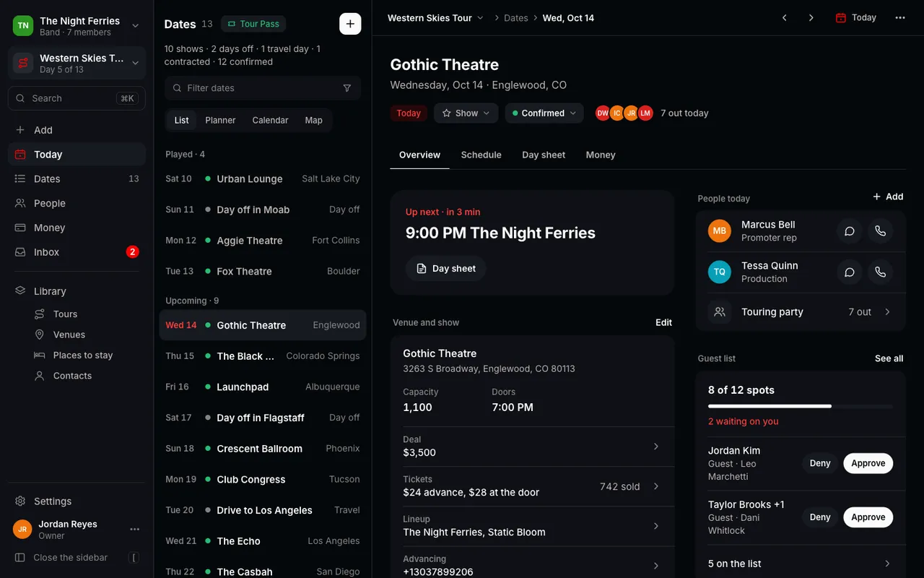Message Tessa Quinn
The width and height of the screenshot is (924, 578).
850,272
